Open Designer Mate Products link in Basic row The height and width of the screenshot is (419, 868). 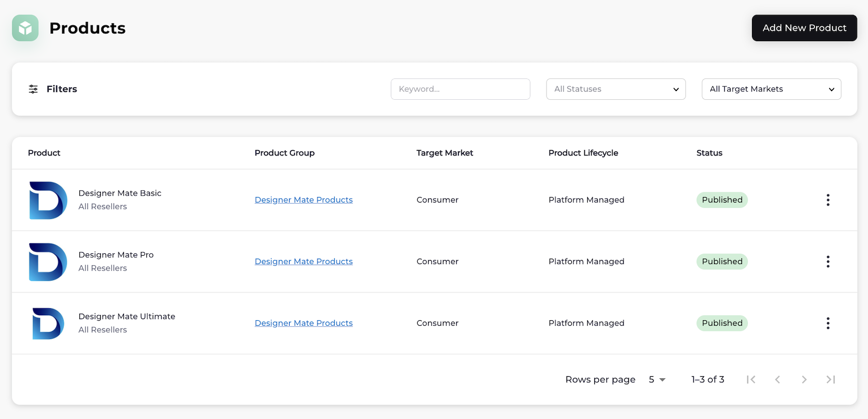pyautogui.click(x=304, y=200)
